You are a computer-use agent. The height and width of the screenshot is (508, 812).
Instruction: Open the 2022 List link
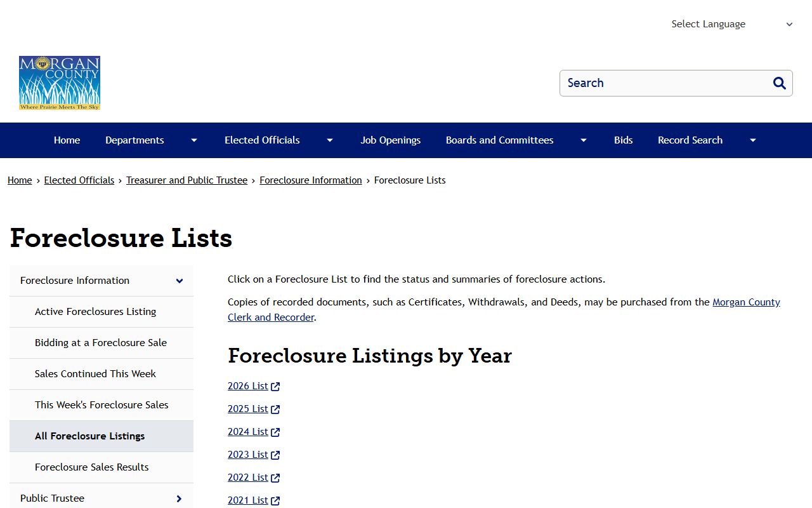click(x=248, y=478)
